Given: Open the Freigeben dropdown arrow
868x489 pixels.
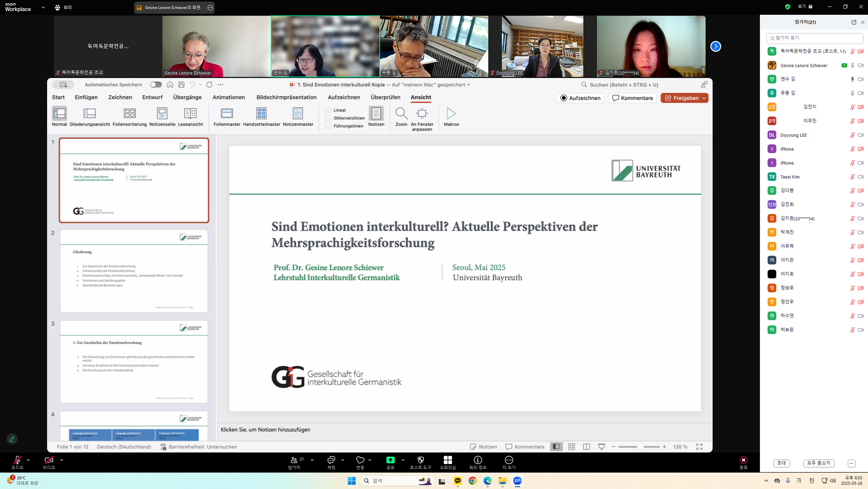Looking at the screenshot, I should (704, 98).
